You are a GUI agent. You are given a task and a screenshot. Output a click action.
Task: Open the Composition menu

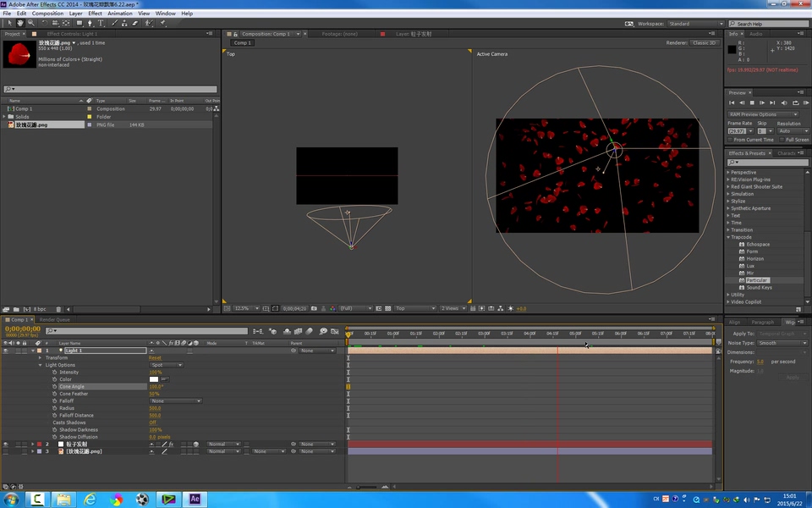[47, 14]
